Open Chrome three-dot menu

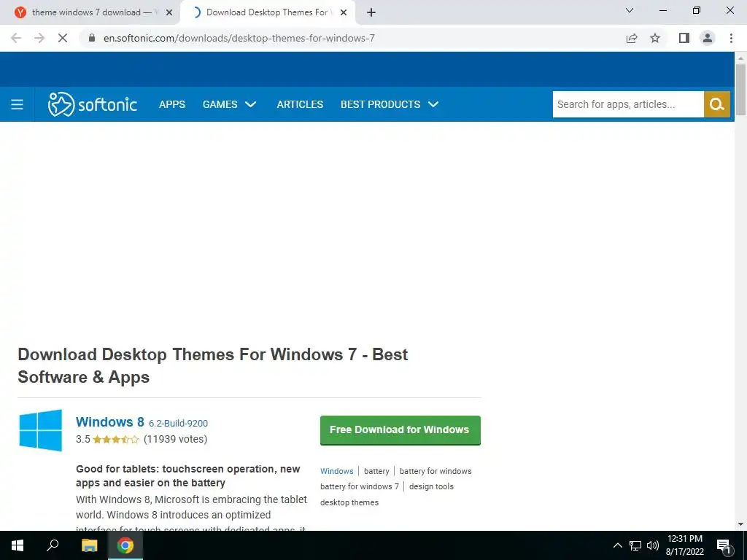[731, 38]
